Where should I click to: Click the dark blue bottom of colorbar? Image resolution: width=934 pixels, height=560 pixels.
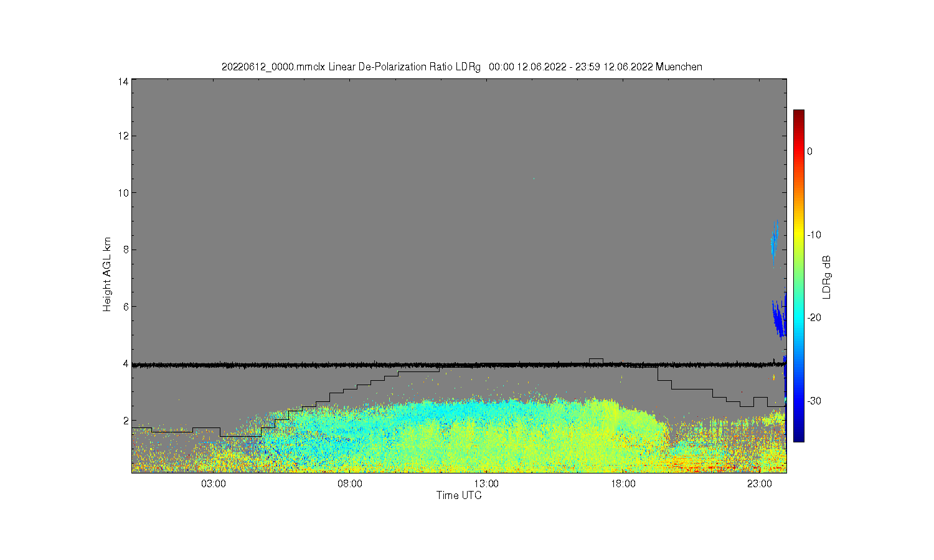tap(798, 437)
